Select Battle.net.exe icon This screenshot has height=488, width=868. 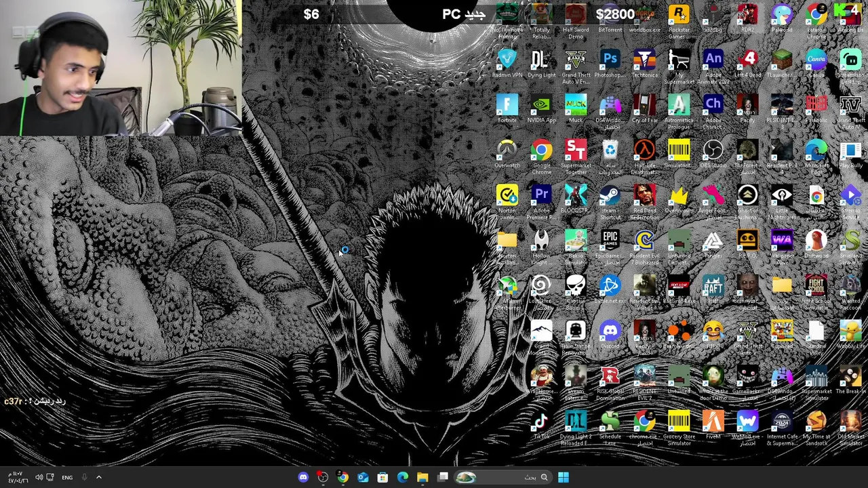[610, 290]
